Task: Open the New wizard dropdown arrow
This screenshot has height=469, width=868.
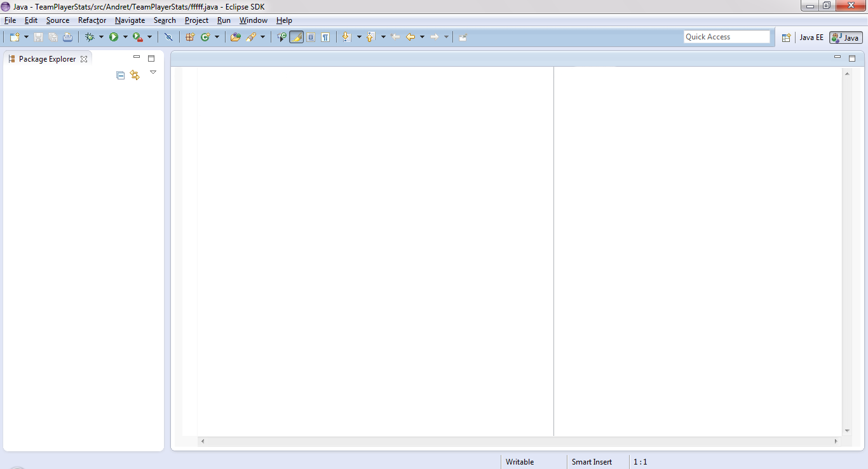Action: tap(26, 37)
